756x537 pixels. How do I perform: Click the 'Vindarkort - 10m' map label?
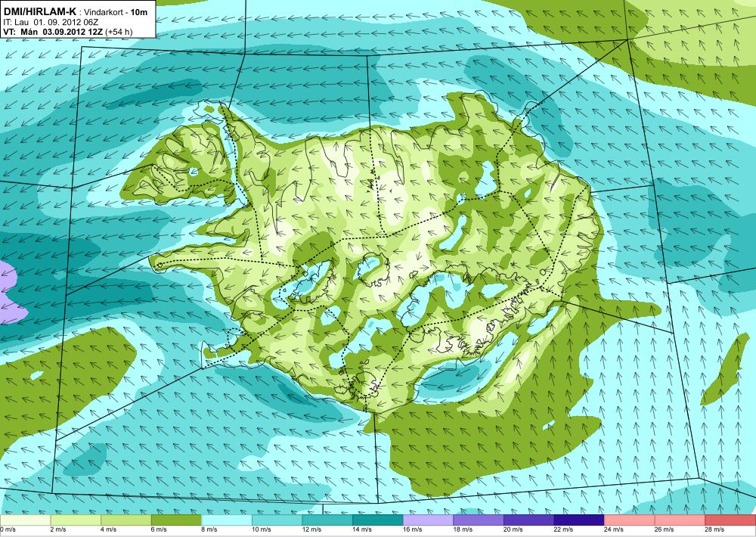click(116, 12)
